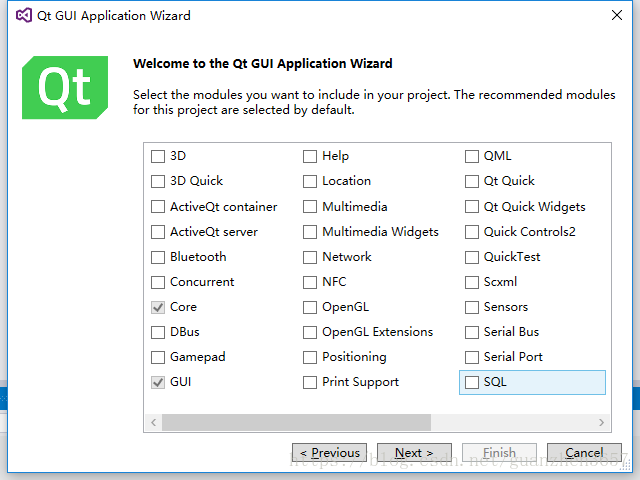Tick the Multimedia checkbox
Viewport: 640px width, 480px height.
310,207
